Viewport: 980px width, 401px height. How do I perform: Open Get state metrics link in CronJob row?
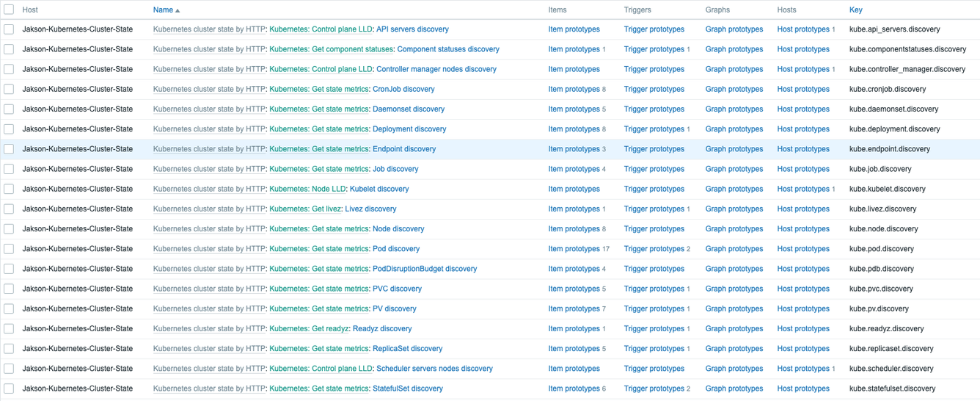[x=319, y=89]
